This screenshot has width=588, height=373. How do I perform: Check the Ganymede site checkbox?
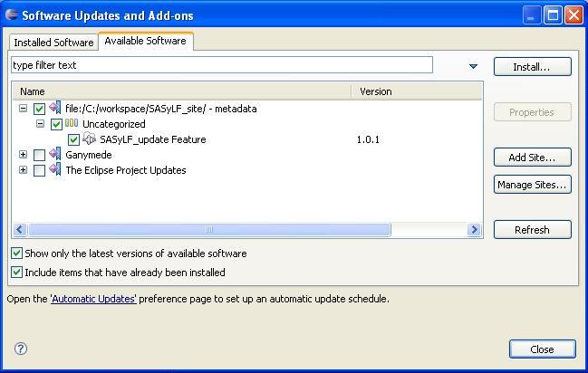(39, 155)
